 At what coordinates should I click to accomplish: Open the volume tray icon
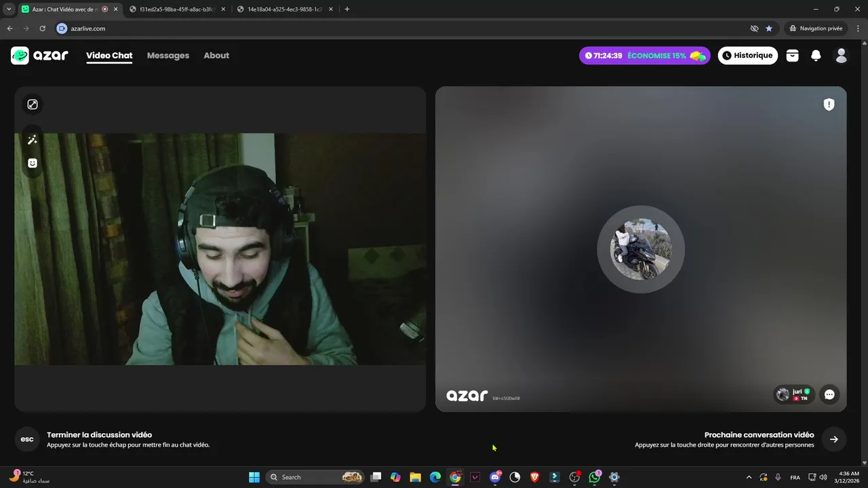[x=823, y=477]
